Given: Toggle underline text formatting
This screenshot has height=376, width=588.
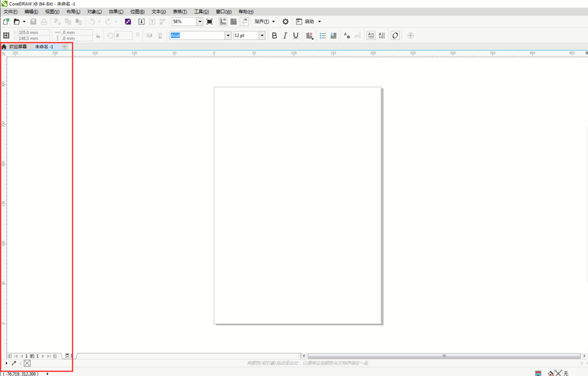Looking at the screenshot, I should coord(296,36).
